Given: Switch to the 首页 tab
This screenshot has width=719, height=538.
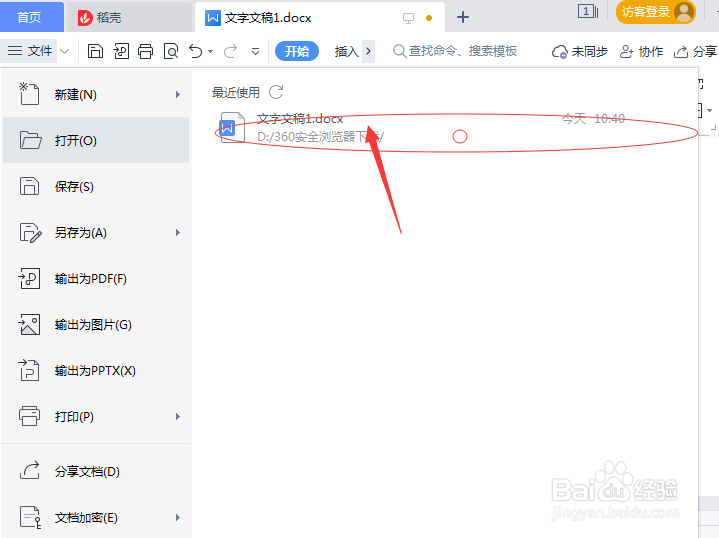Looking at the screenshot, I should 31,17.
